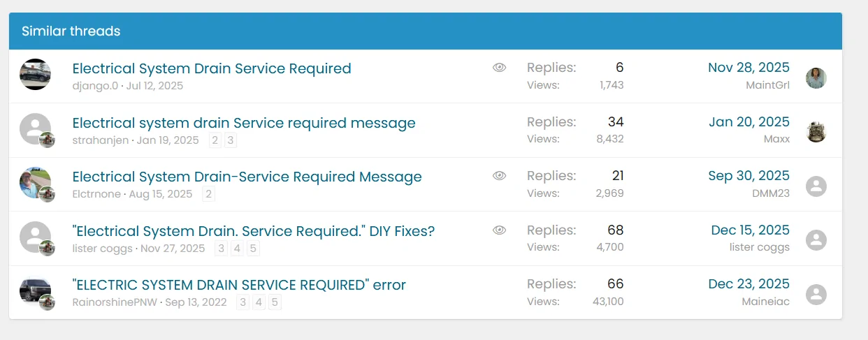Screen dimensions: 868x340
Task: Click MaintGrl's avatar on first thread
Action: [816, 78]
